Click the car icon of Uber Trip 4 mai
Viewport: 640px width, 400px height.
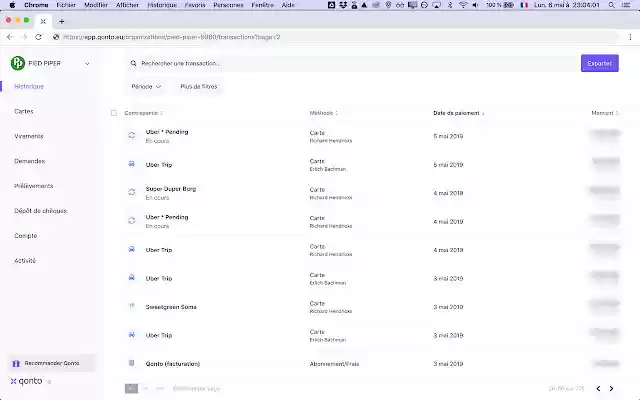[x=131, y=249]
